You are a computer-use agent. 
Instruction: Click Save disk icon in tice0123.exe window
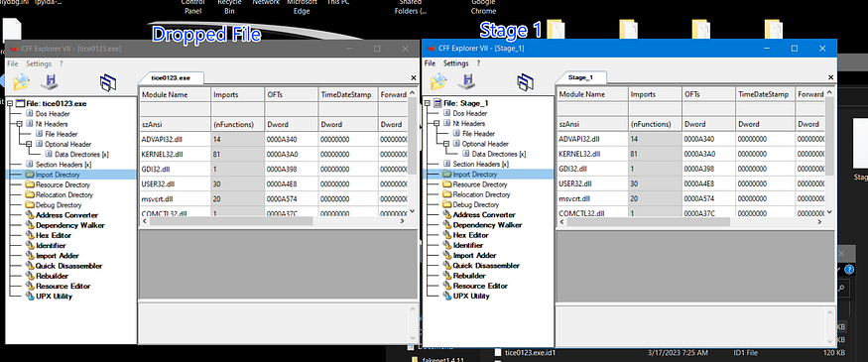coord(50,82)
